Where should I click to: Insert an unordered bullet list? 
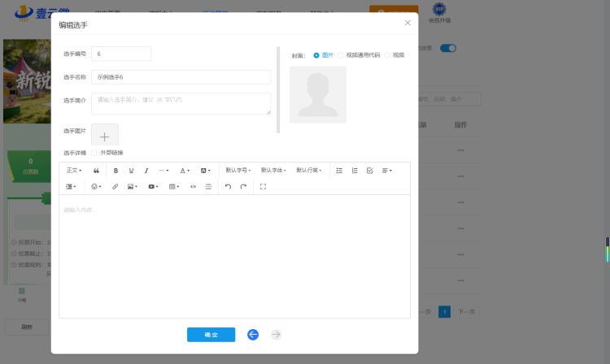(x=339, y=171)
